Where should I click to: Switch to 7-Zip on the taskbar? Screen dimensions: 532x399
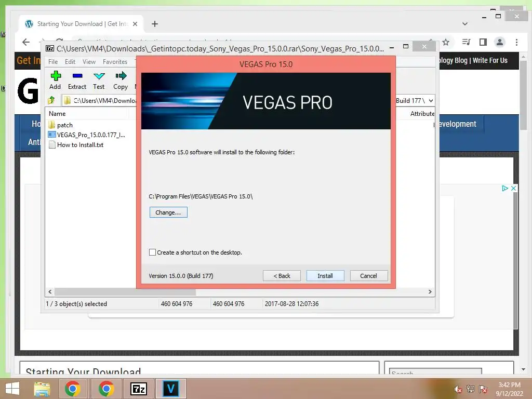[138, 389]
